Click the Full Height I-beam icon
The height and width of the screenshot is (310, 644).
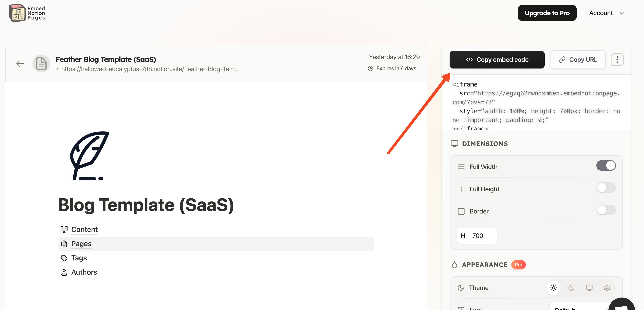[461, 189]
